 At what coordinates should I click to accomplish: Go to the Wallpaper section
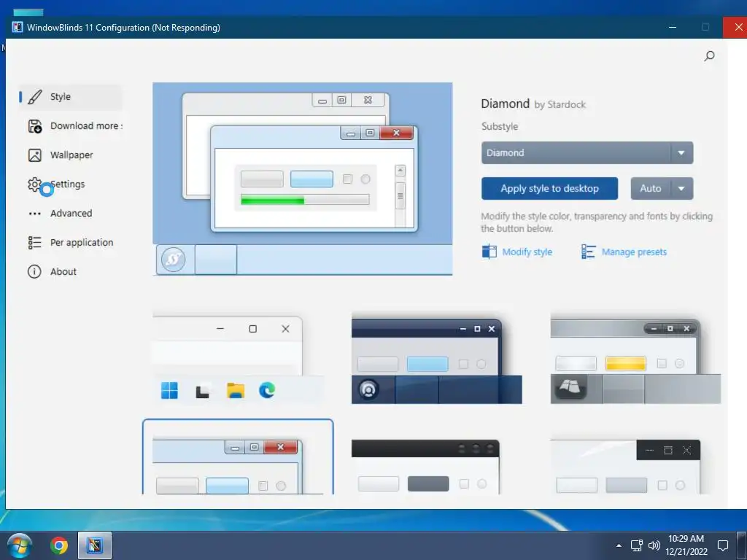pos(71,155)
